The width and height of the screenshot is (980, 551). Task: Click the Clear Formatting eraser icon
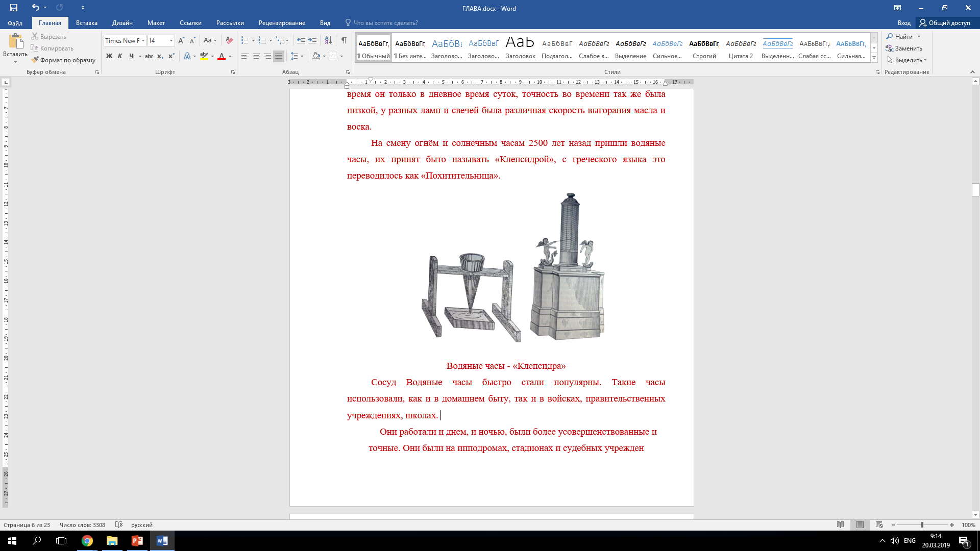230,40
